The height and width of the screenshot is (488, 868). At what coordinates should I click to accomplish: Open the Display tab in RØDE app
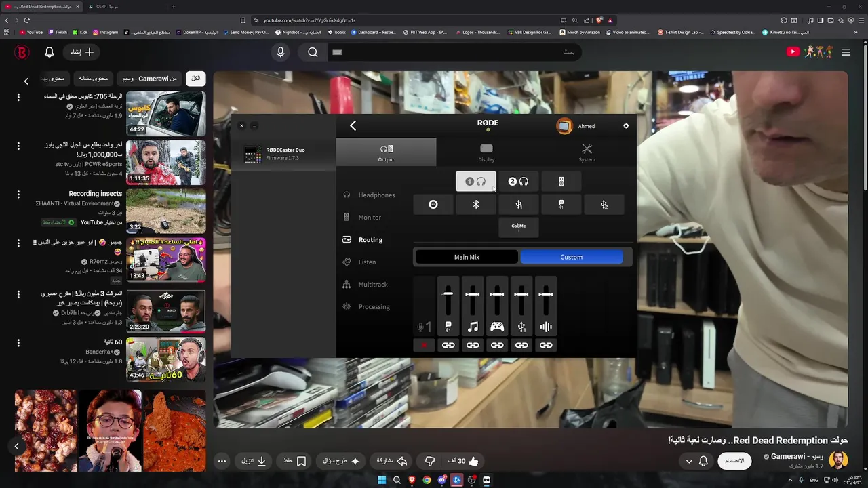486,152
